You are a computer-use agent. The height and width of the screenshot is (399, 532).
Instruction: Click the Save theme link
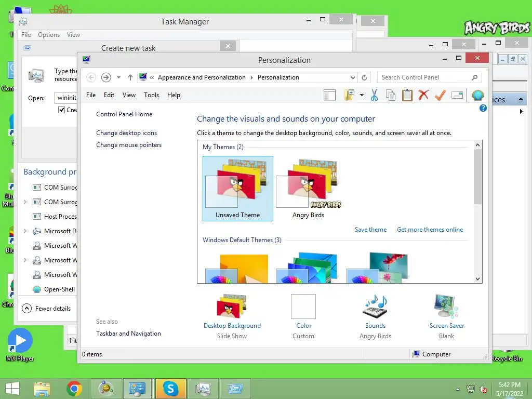pyautogui.click(x=370, y=230)
